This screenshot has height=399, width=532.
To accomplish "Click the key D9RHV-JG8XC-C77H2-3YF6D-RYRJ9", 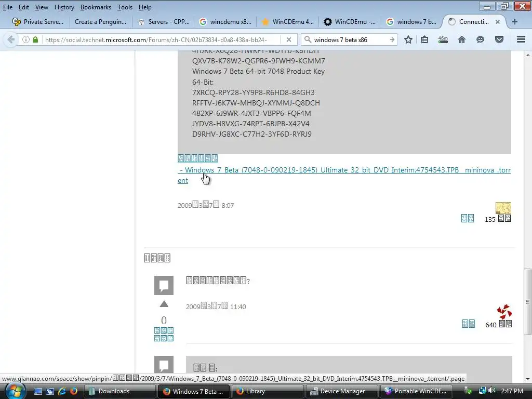I will pyautogui.click(x=252, y=134).
